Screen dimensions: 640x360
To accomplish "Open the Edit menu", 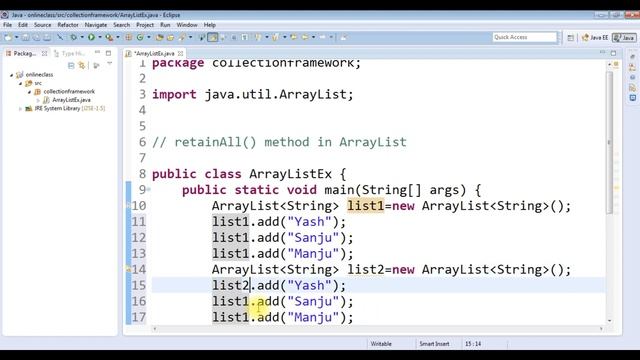I will (x=23, y=25).
